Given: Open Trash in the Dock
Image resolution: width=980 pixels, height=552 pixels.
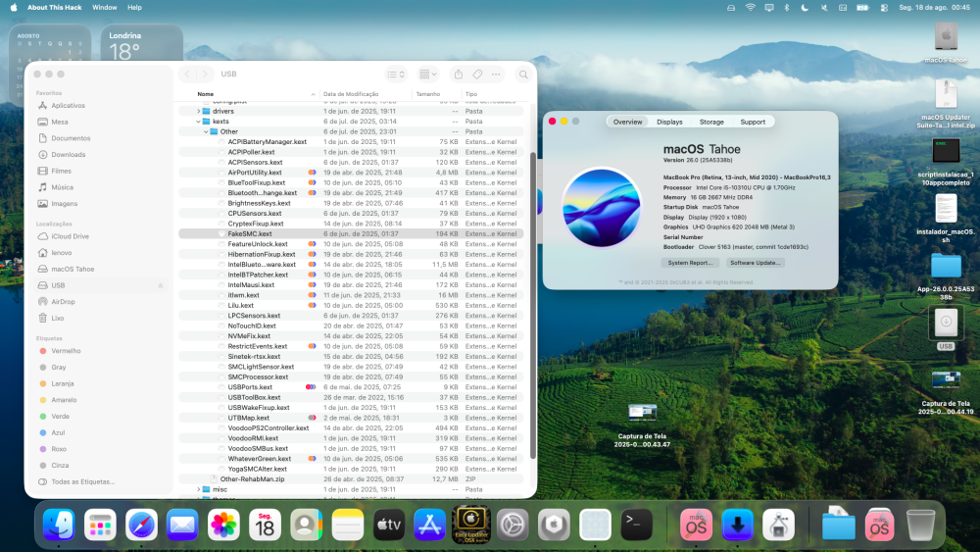Looking at the screenshot, I should point(920,525).
